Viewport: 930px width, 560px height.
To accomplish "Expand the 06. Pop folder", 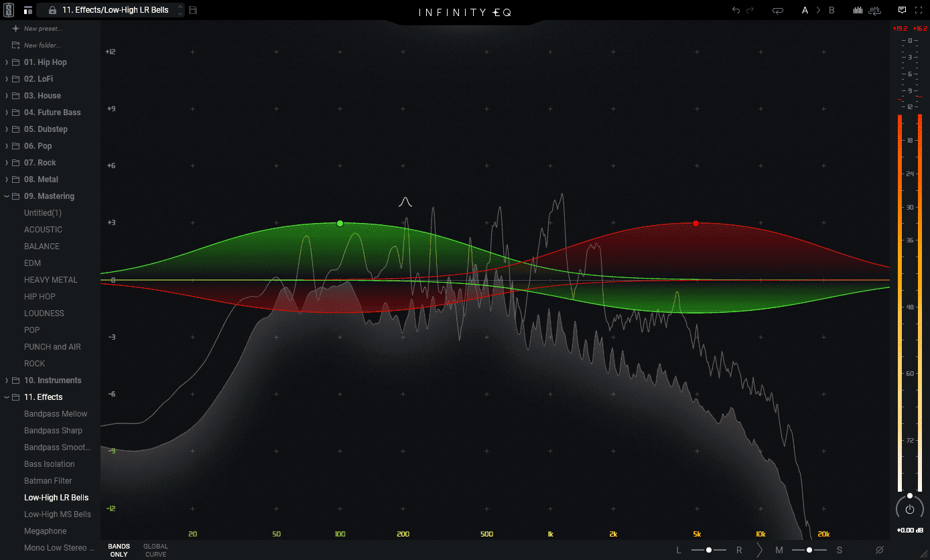I will [x=7, y=146].
